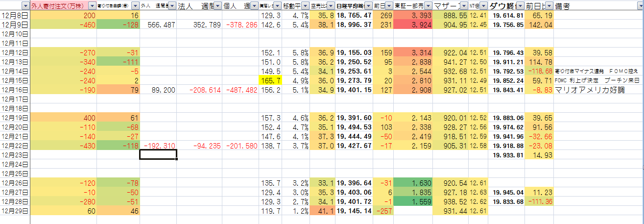
Task: Select the Nikkei close 19,494.53 cell
Action: click(354, 127)
